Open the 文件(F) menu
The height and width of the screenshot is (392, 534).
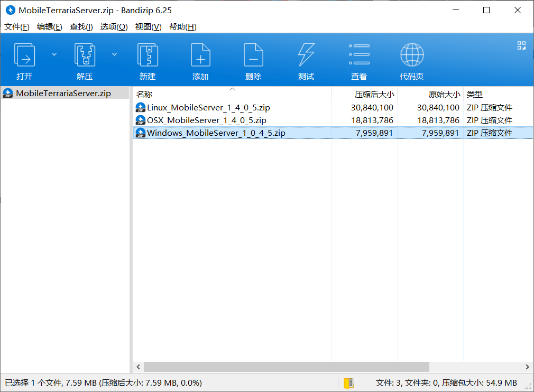(17, 27)
